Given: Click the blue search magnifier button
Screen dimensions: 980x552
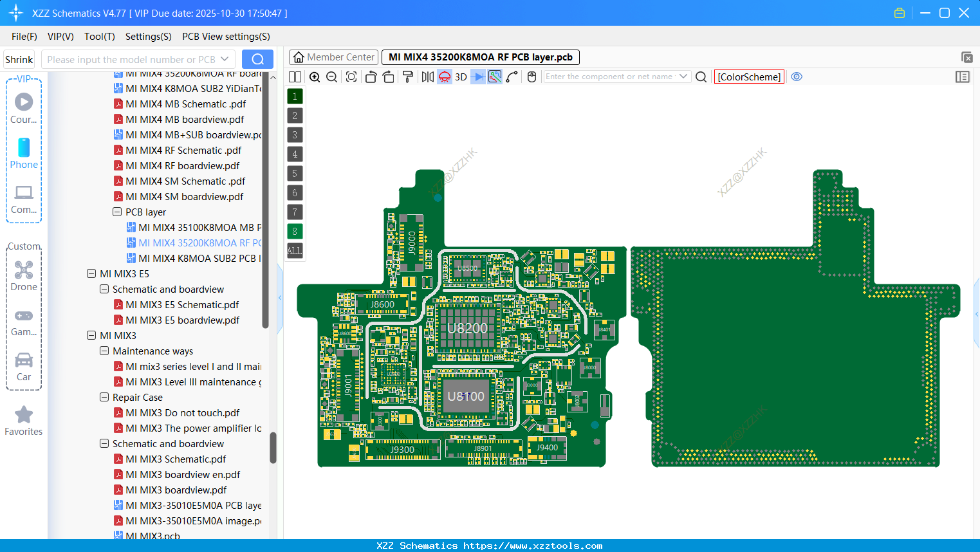Looking at the screenshot, I should click(257, 59).
